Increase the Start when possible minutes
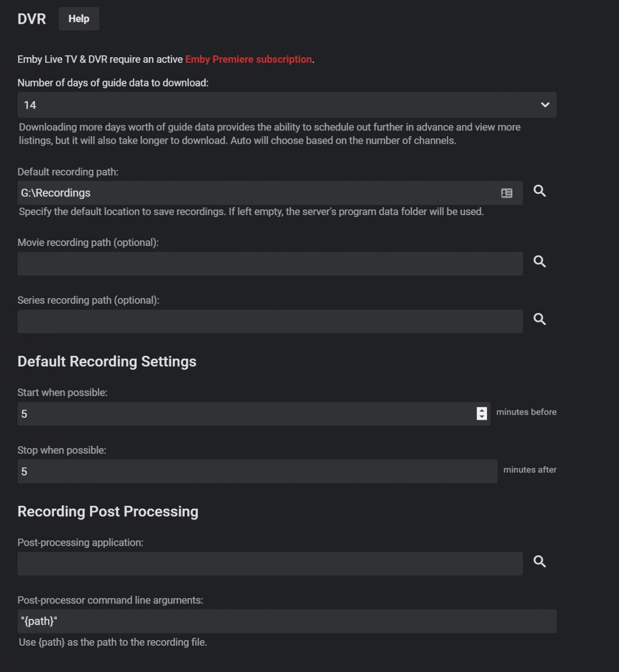The image size is (619, 672). (482, 411)
